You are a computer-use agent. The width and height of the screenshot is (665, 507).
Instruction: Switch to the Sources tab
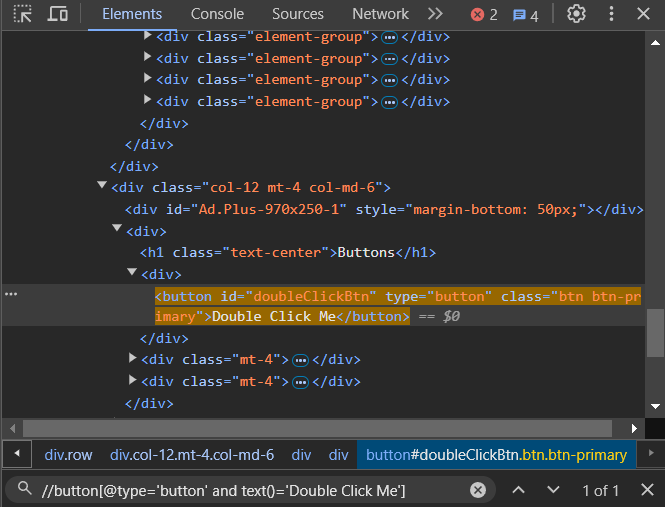point(298,14)
